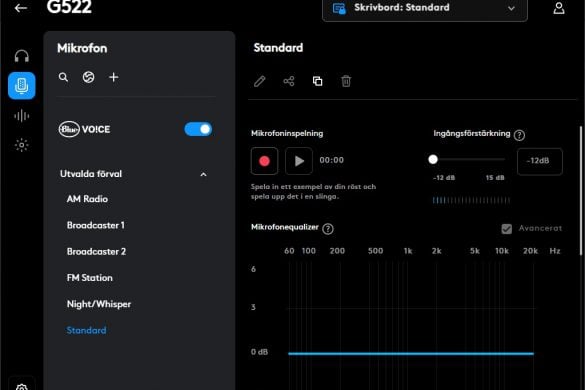Start microphone recording with red button
This screenshot has height=390, width=585.
(265, 161)
